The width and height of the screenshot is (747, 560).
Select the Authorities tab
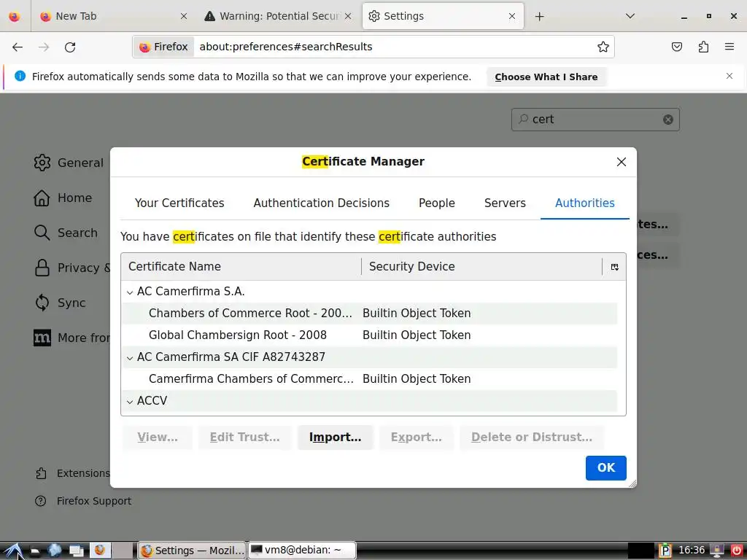(x=585, y=203)
